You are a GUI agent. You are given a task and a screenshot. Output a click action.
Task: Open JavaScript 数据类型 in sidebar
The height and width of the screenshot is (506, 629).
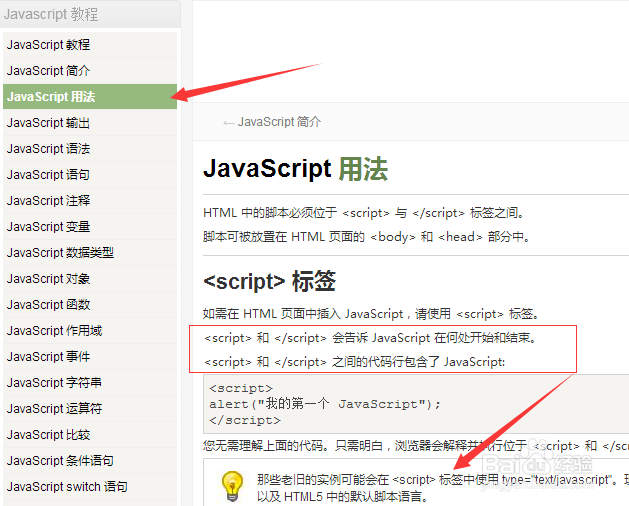[x=90, y=253]
